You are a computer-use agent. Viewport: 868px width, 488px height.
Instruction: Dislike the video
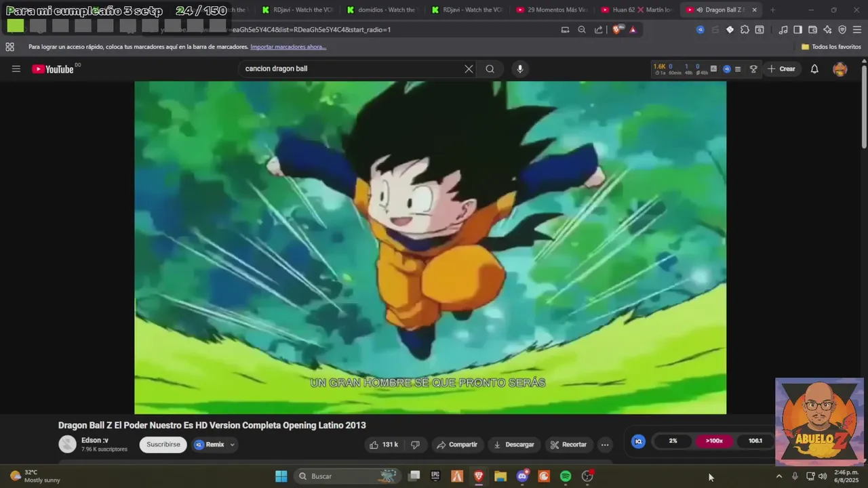click(415, 445)
